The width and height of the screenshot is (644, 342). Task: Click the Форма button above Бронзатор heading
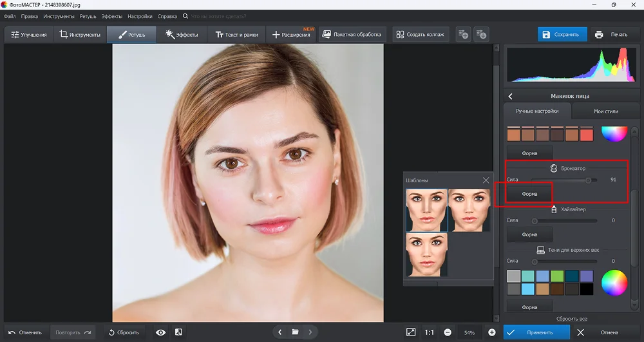point(529,153)
